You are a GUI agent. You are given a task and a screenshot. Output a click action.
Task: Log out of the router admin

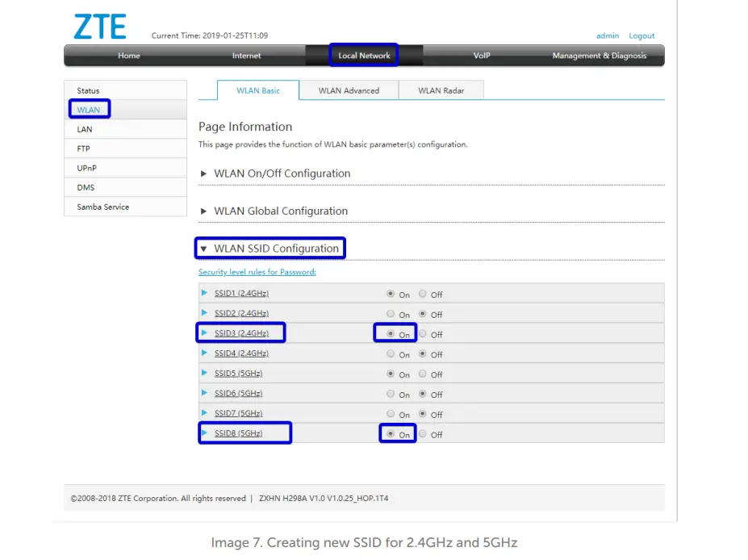coord(641,36)
